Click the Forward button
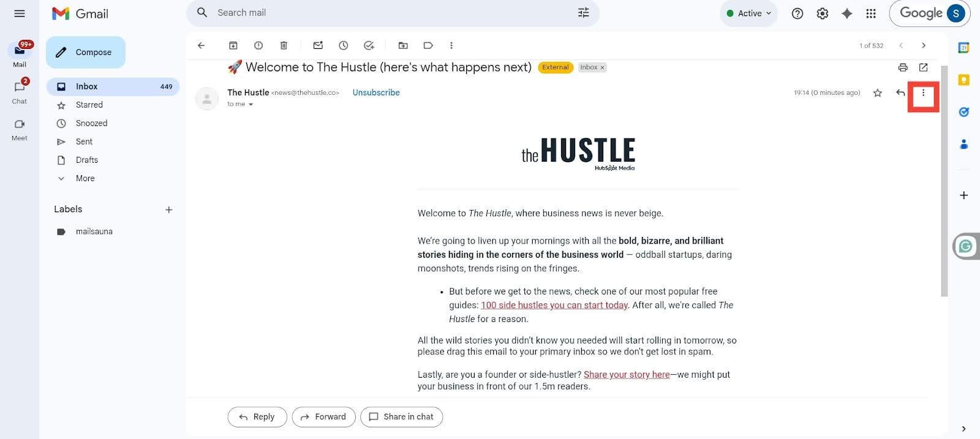 (323, 417)
